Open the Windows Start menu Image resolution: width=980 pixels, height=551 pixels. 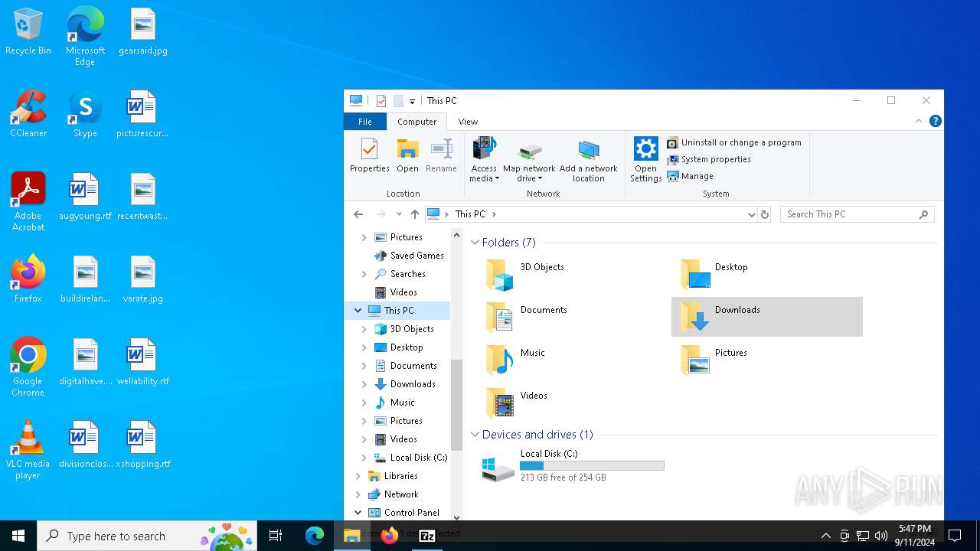(18, 536)
